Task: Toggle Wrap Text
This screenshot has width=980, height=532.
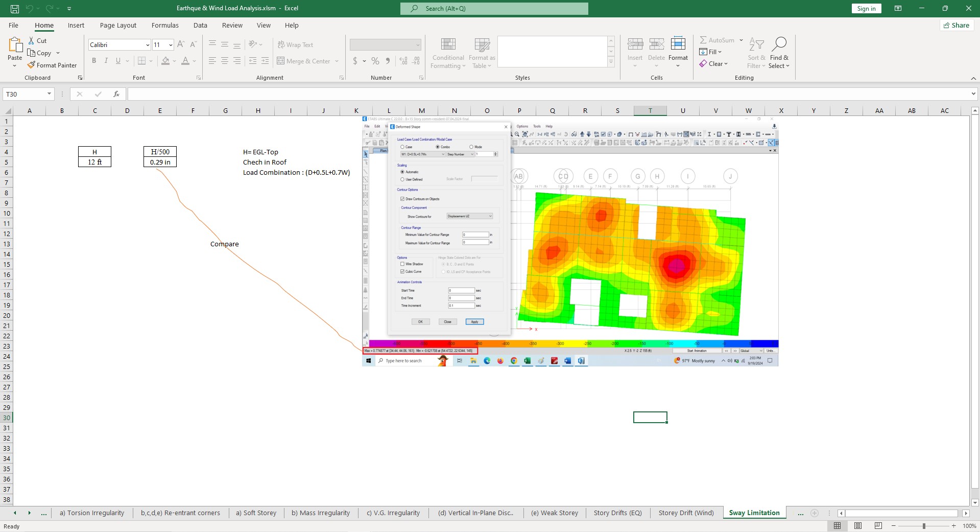Action: [295, 45]
